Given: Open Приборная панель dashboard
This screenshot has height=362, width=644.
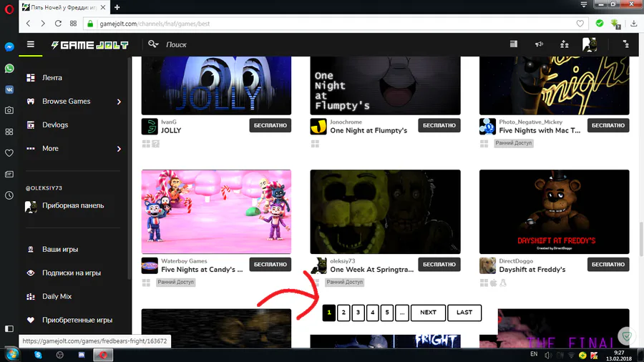Looking at the screenshot, I should pyautogui.click(x=73, y=205).
